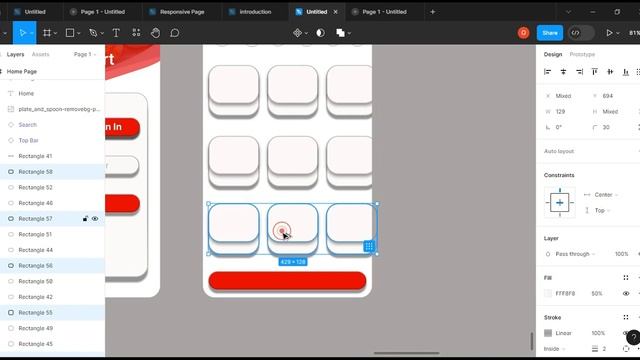Open Stroke styles icon
The height and width of the screenshot is (360, 640).
626,317
